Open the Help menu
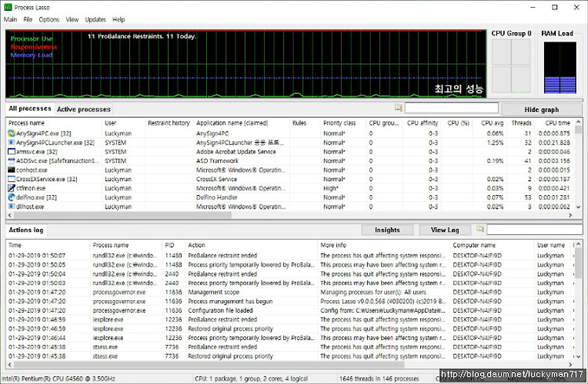 (x=118, y=20)
